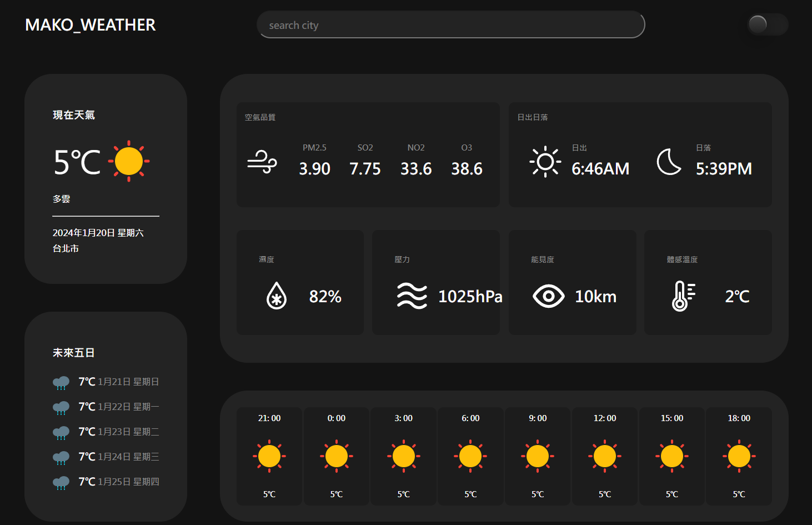Viewport: 812px width, 525px height.
Task: Toggle the dark mode switch
Action: click(767, 24)
